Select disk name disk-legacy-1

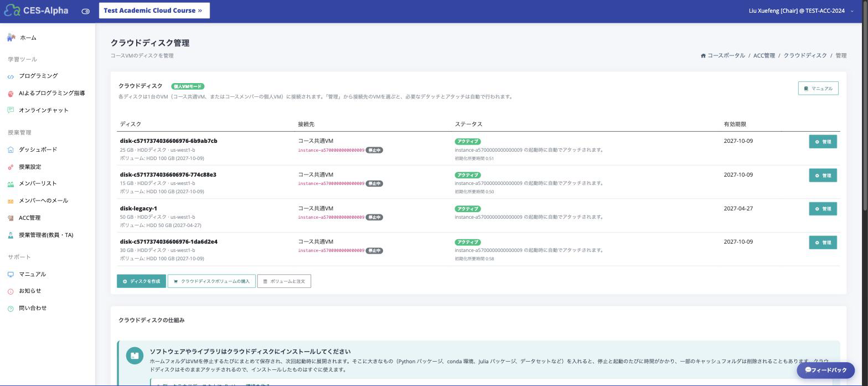coord(138,208)
